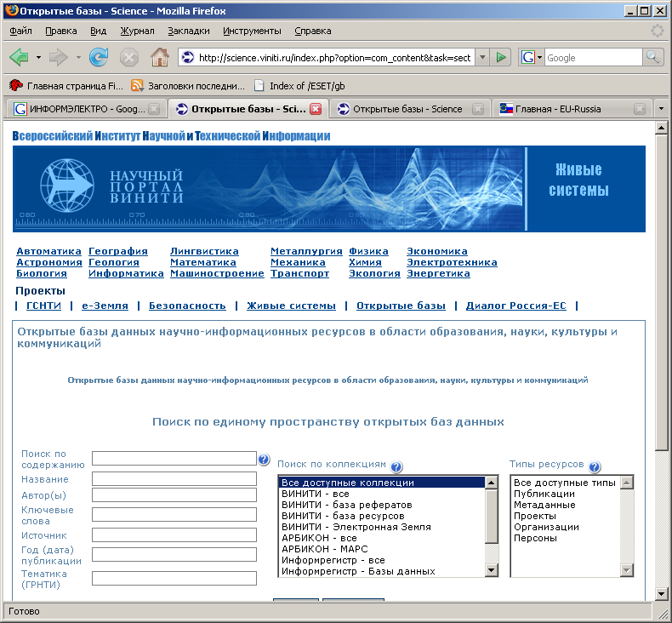The width and height of the screenshot is (672, 623).
Task: Click the 'Живые системы' banner on the right
Action: click(586, 189)
